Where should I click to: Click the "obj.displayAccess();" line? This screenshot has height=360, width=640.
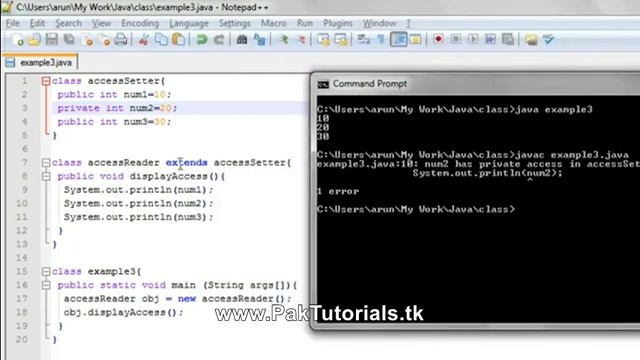coord(124,313)
